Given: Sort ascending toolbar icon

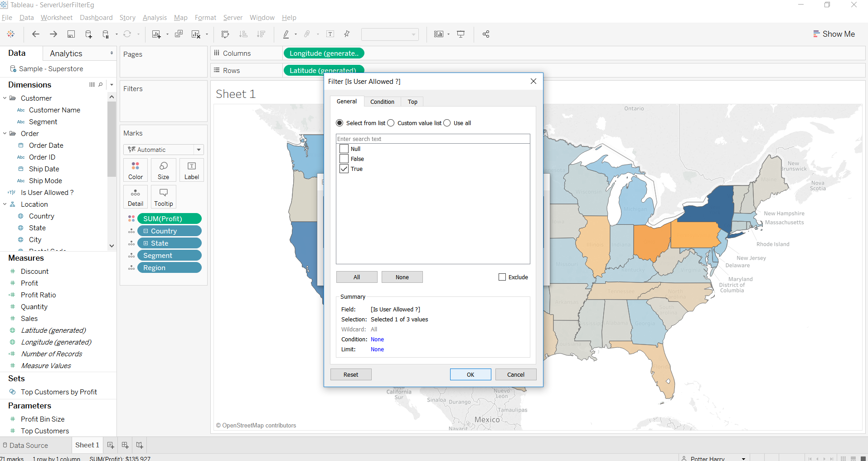Looking at the screenshot, I should [x=243, y=34].
